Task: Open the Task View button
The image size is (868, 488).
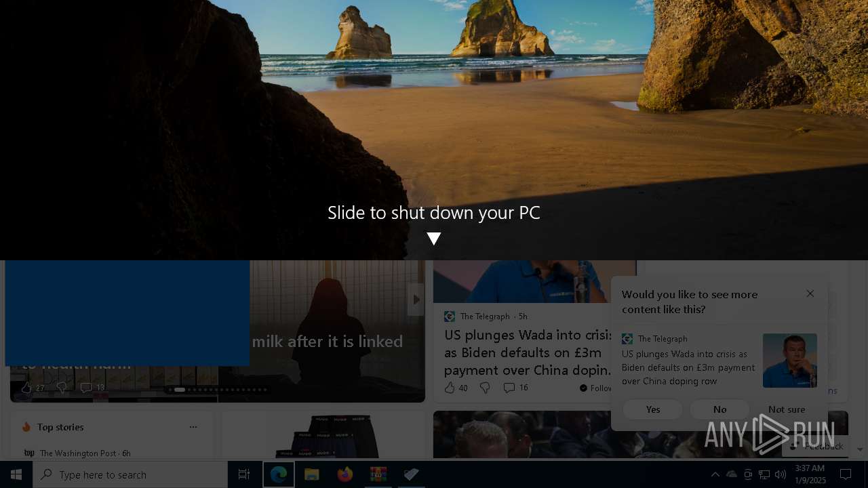Action: (244, 474)
